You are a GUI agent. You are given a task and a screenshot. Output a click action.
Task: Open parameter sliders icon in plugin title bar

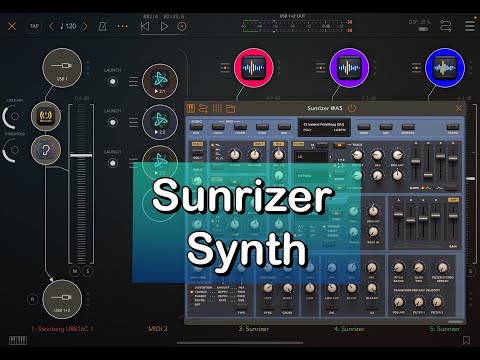click(217, 108)
